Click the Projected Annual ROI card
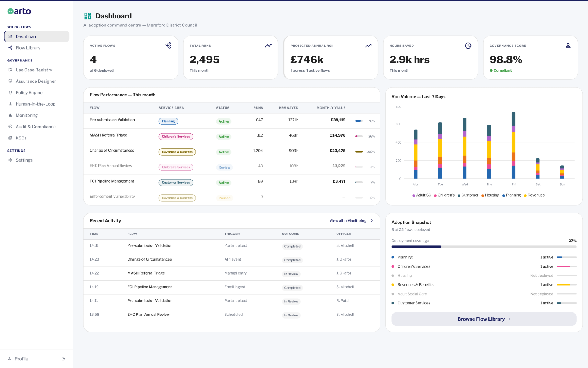Screen dimensions: 588x368 point(331,57)
